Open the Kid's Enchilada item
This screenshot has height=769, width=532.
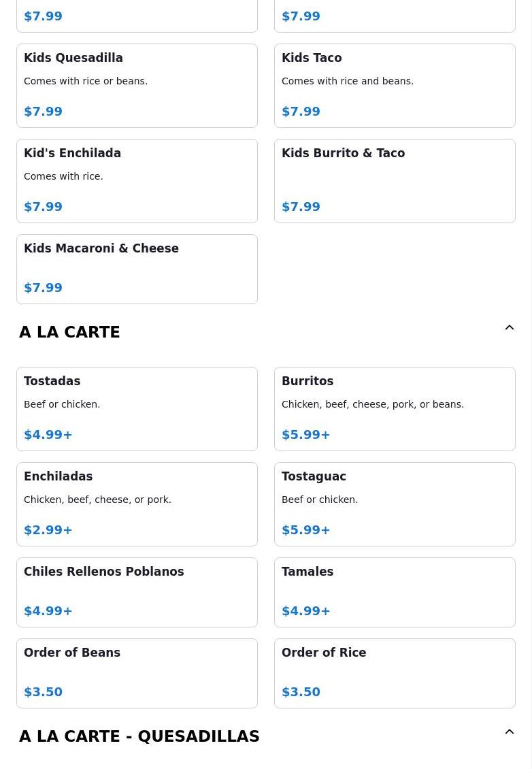(x=137, y=181)
